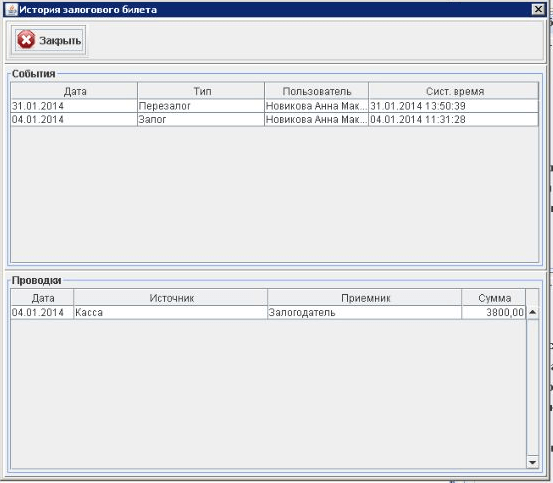Select the 04.01.2014 date cell in События
Screen dimensions: 553x483
point(74,120)
